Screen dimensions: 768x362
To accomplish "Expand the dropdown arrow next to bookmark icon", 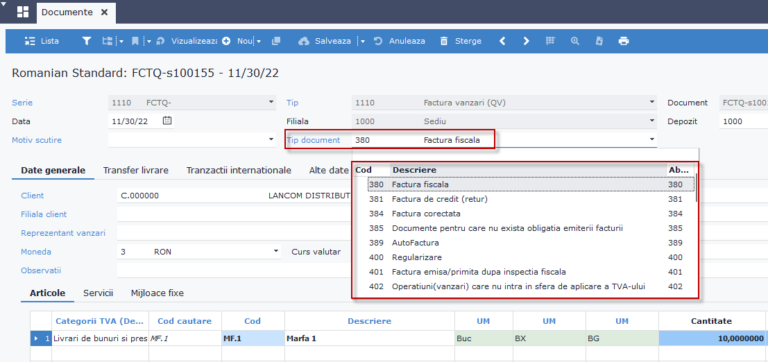I will [x=149, y=41].
